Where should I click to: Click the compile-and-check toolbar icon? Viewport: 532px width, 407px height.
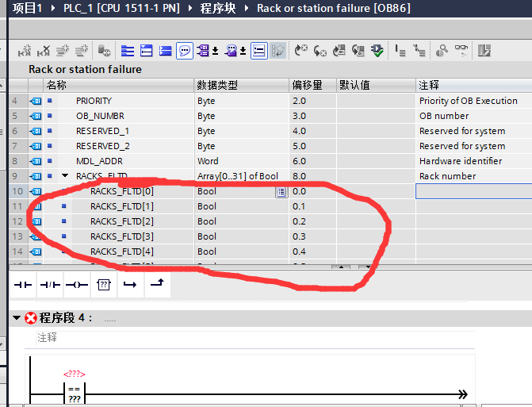377,51
